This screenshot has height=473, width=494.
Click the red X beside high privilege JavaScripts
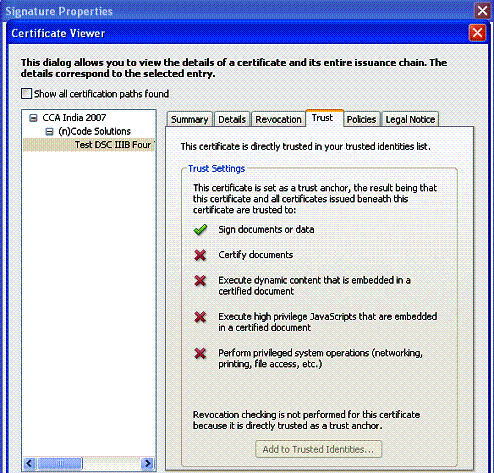coord(200,317)
